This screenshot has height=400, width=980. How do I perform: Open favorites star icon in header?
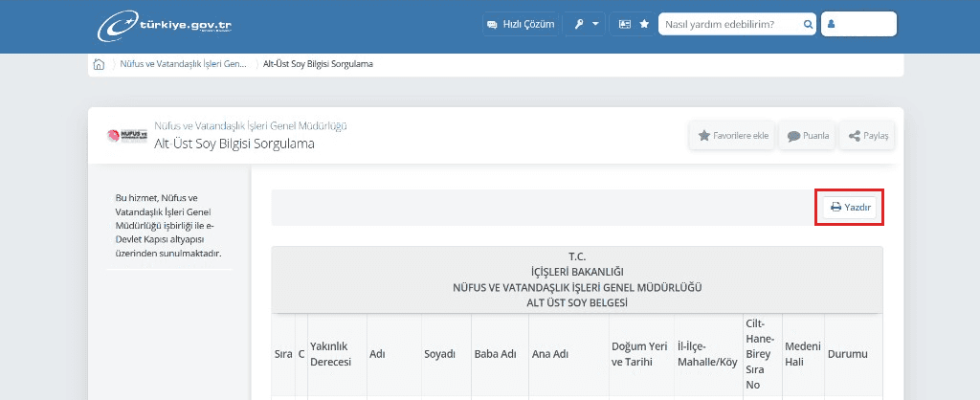[644, 24]
